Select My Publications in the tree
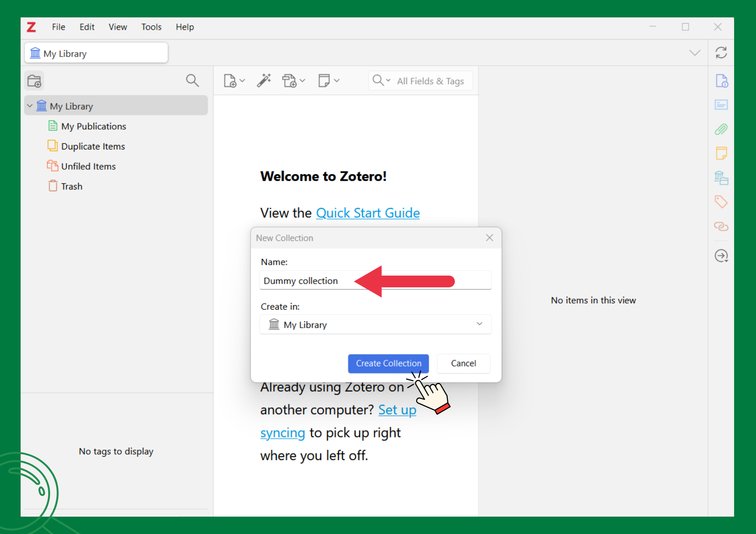 coord(94,126)
